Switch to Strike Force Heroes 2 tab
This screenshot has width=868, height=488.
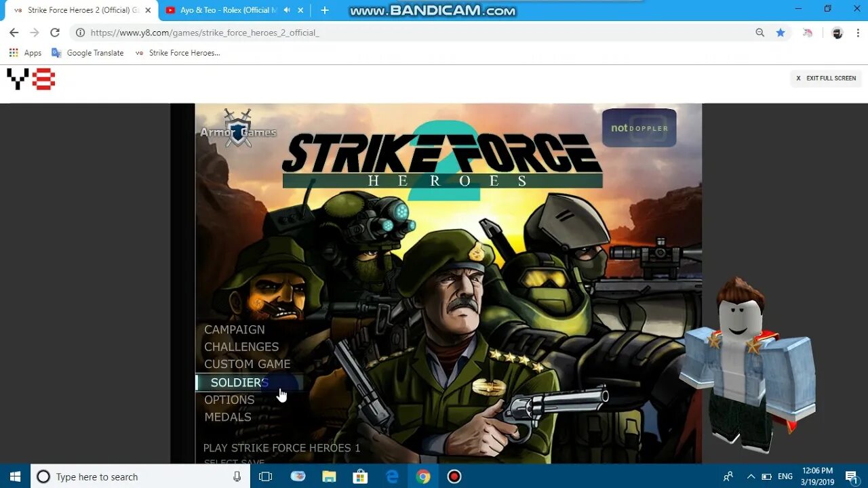[x=80, y=10]
